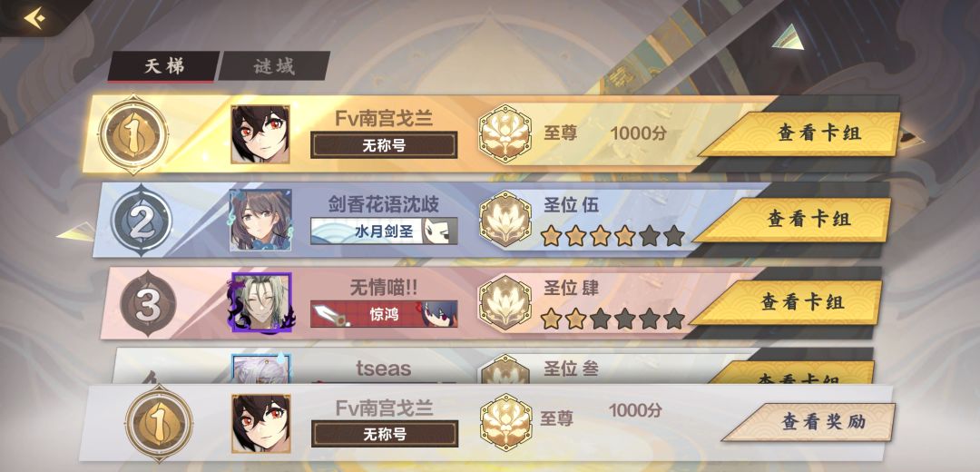The width and height of the screenshot is (980, 472).
Task: Switch to the 天梯 tab
Action: point(163,66)
